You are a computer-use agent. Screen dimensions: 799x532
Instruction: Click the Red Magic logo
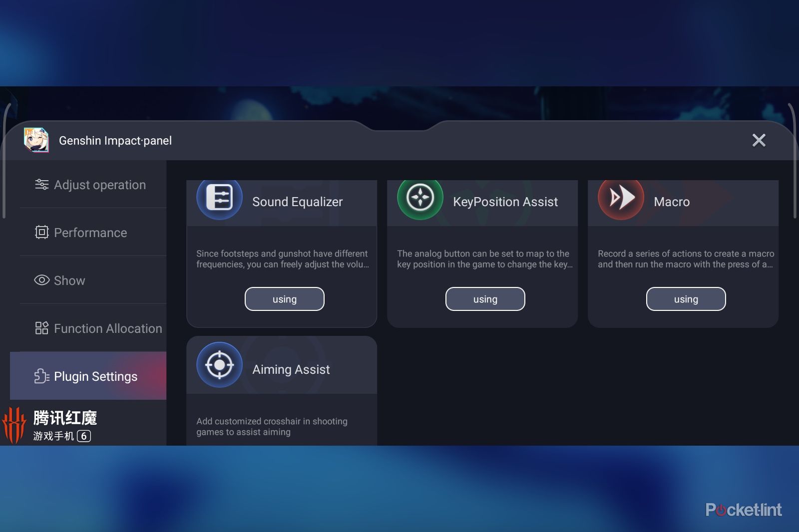pos(14,425)
